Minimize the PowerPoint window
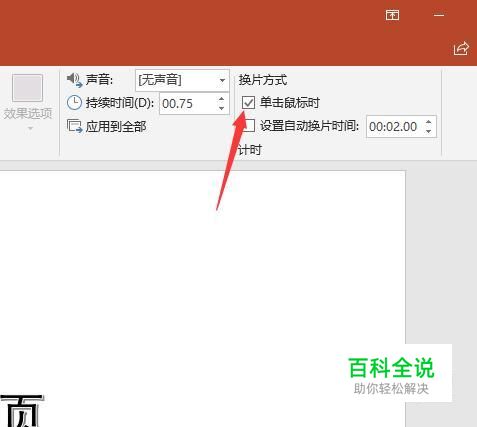The width and height of the screenshot is (477, 427). pyautogui.click(x=439, y=15)
